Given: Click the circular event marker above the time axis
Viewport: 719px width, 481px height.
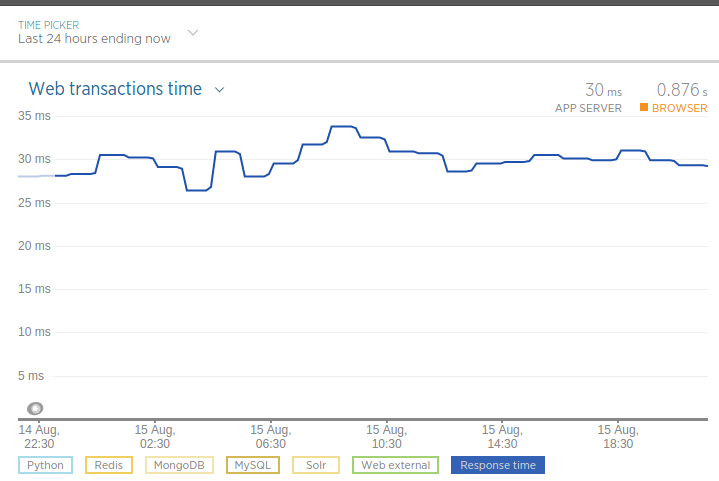Looking at the screenshot, I should (x=35, y=408).
